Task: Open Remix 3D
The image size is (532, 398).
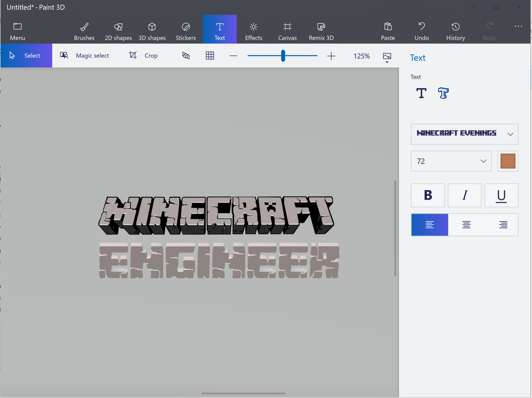Action: pyautogui.click(x=321, y=31)
